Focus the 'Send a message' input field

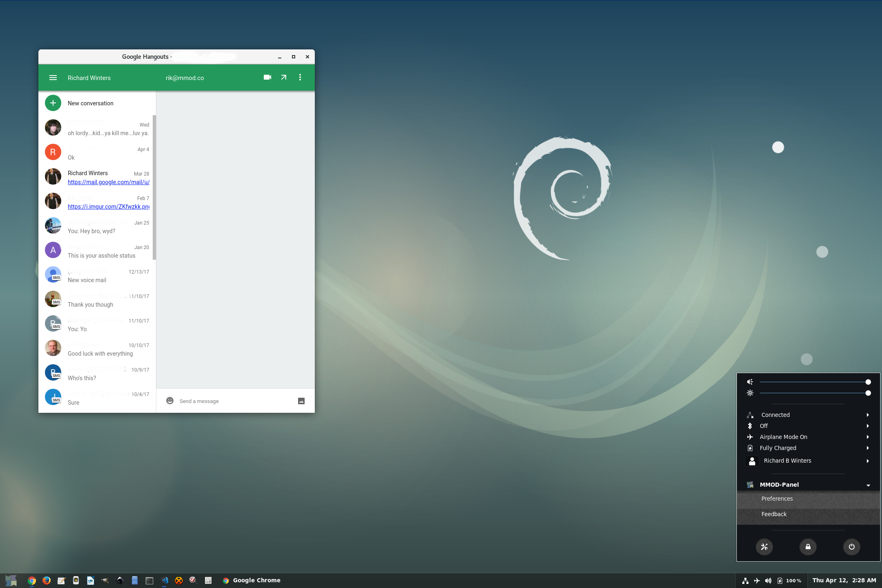point(236,401)
